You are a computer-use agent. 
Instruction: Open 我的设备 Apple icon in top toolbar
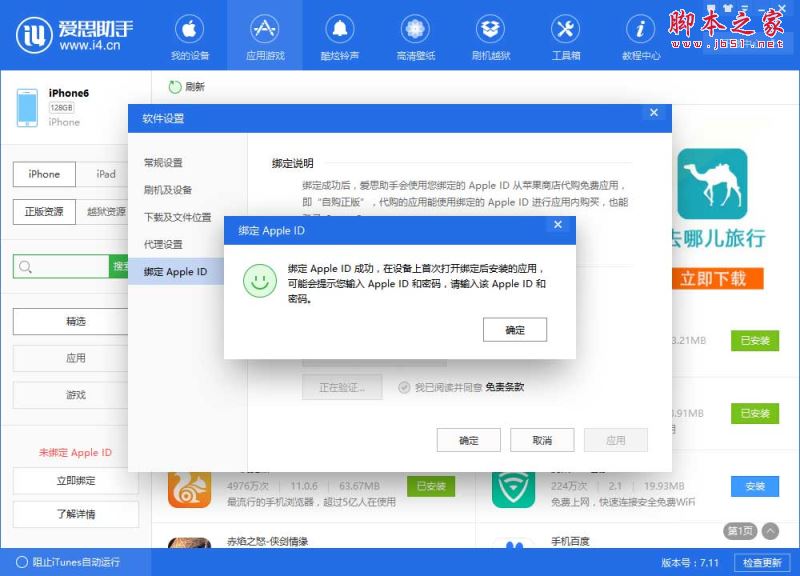coord(190,30)
